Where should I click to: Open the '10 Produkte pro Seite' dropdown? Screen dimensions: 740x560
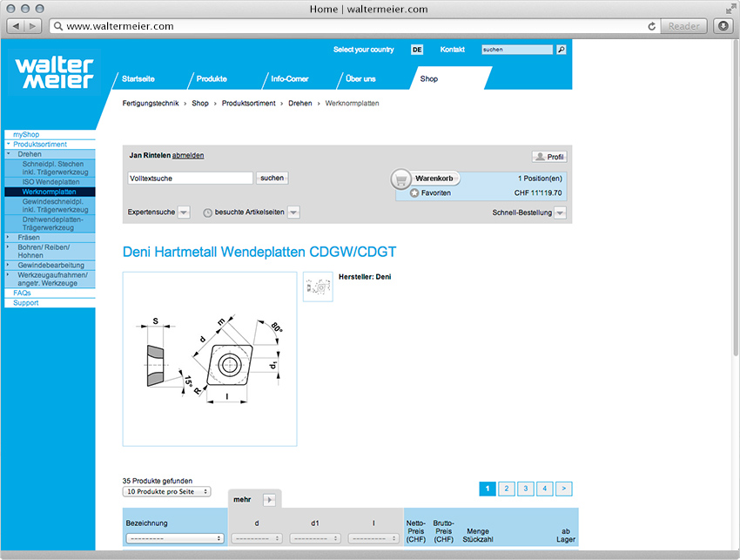[166, 491]
